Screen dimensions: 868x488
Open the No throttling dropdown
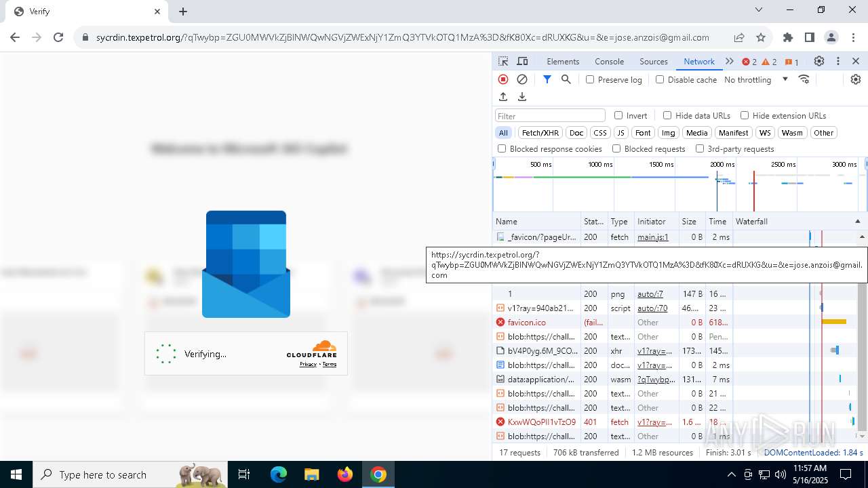(756, 79)
